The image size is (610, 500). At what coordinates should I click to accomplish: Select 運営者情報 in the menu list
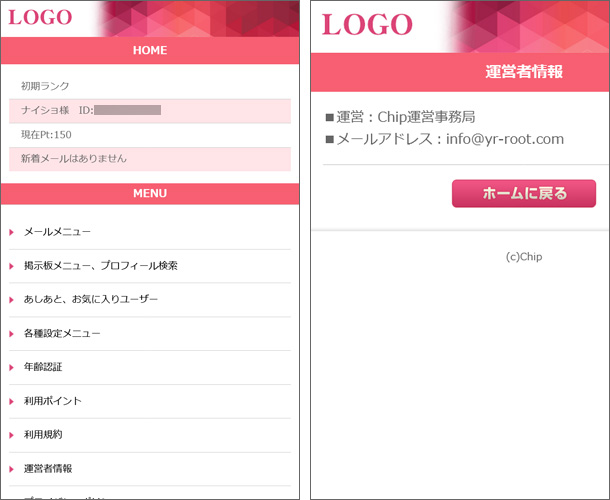click(x=48, y=468)
